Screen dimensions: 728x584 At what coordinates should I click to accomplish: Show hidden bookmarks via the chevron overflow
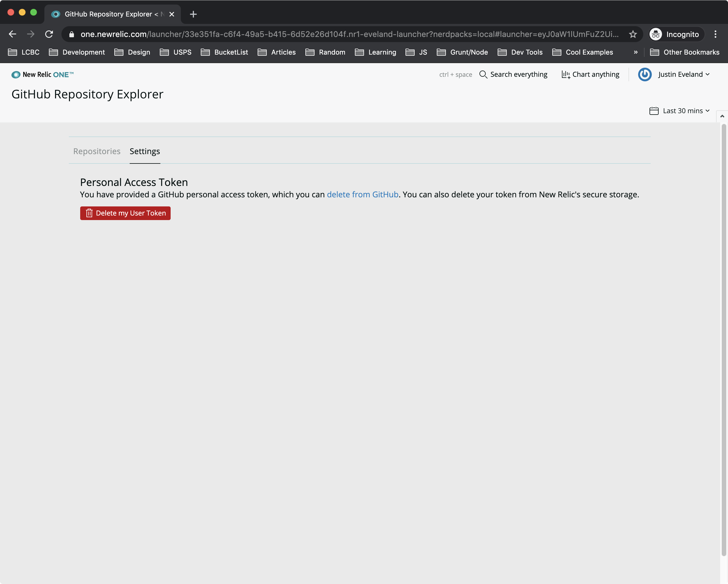coord(636,52)
